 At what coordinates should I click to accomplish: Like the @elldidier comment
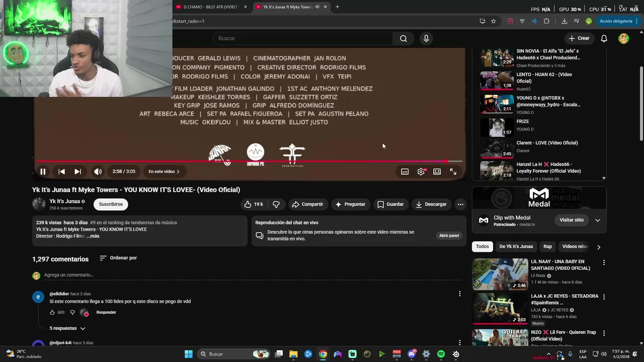[x=52, y=312]
